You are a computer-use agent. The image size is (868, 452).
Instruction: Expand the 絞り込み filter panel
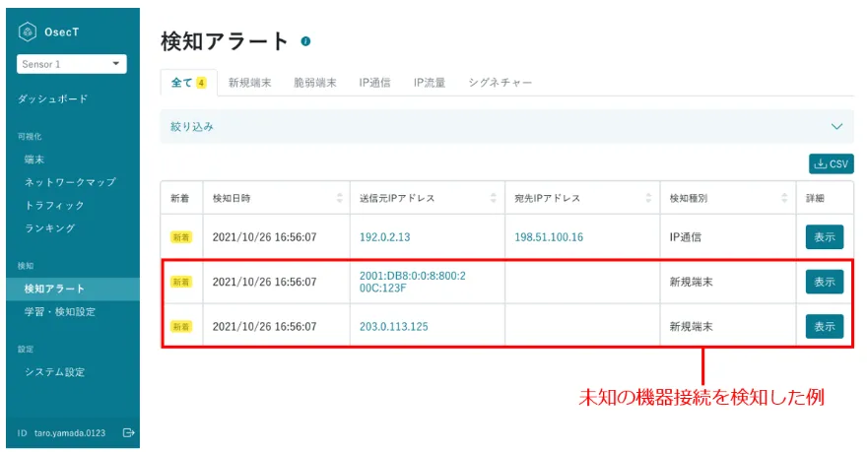click(x=836, y=127)
